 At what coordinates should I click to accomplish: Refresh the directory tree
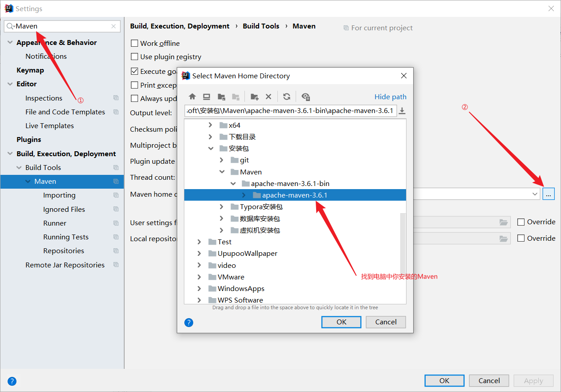[287, 97]
